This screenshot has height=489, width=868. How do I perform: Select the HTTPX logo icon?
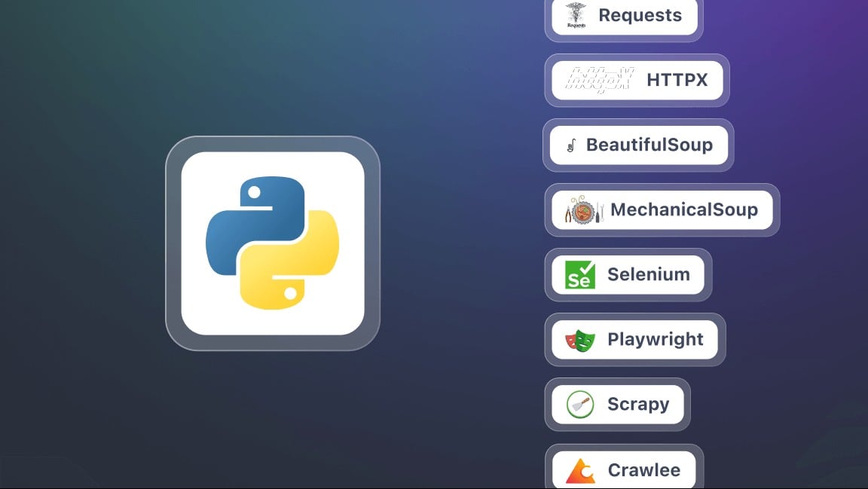[x=599, y=80]
